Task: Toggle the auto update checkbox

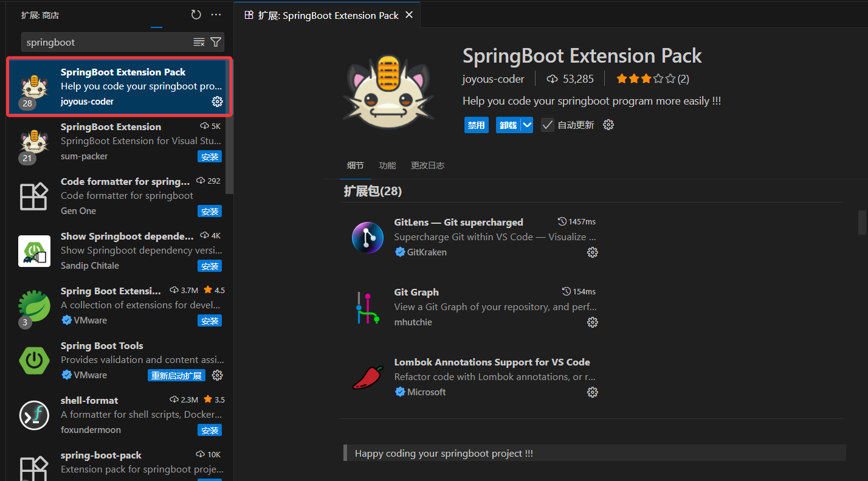Action: (x=547, y=125)
